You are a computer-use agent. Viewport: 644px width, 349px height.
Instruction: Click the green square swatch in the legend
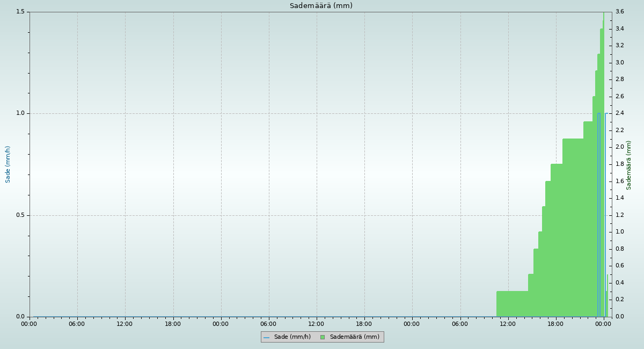tap(322, 337)
